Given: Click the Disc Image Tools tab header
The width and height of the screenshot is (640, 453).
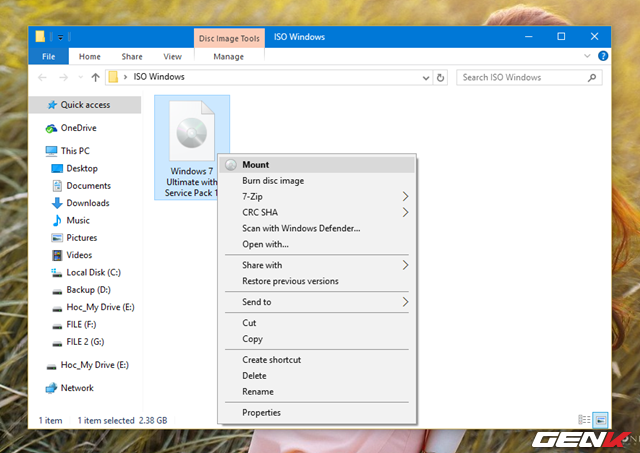Looking at the screenshot, I should (x=229, y=38).
